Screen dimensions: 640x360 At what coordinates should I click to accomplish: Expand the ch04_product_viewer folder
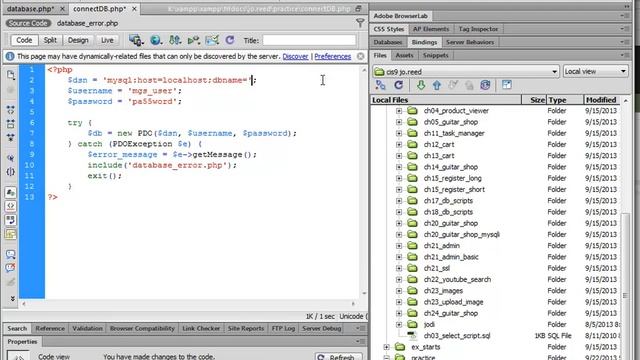point(399,111)
